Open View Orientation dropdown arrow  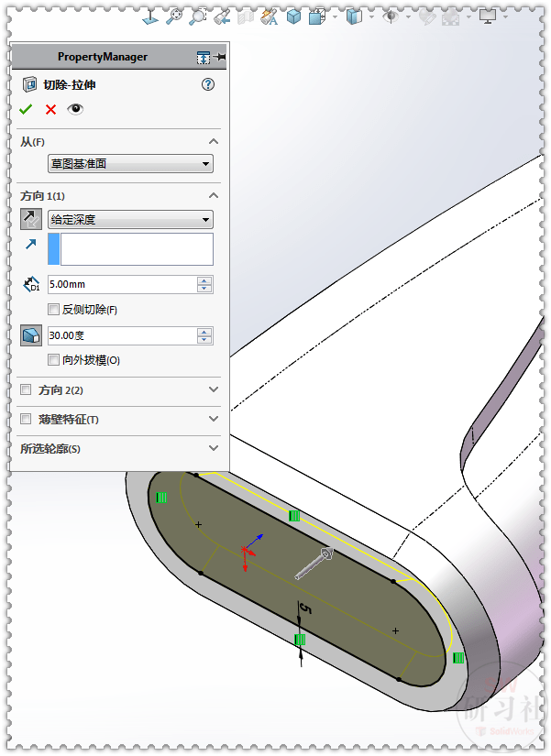[x=335, y=17]
